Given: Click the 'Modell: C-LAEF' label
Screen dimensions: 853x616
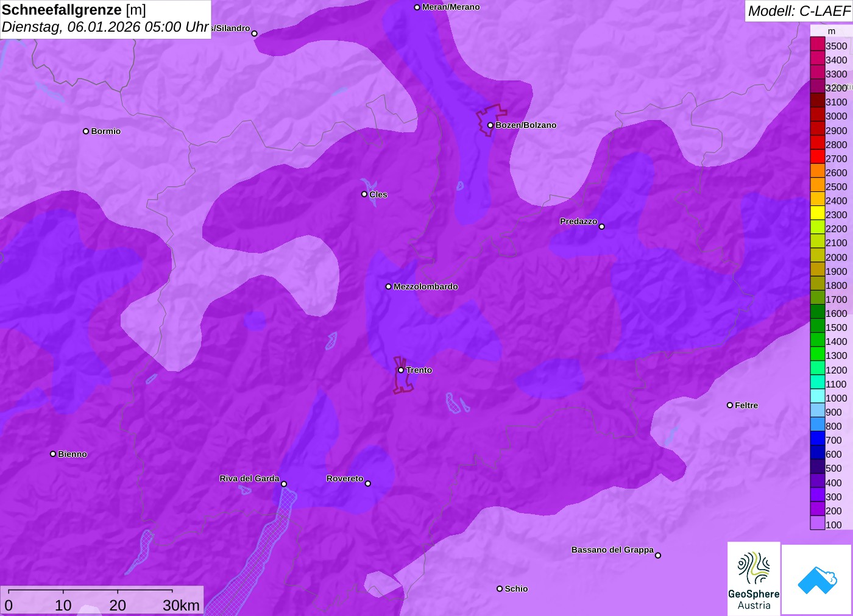Looking at the screenshot, I should (x=799, y=11).
